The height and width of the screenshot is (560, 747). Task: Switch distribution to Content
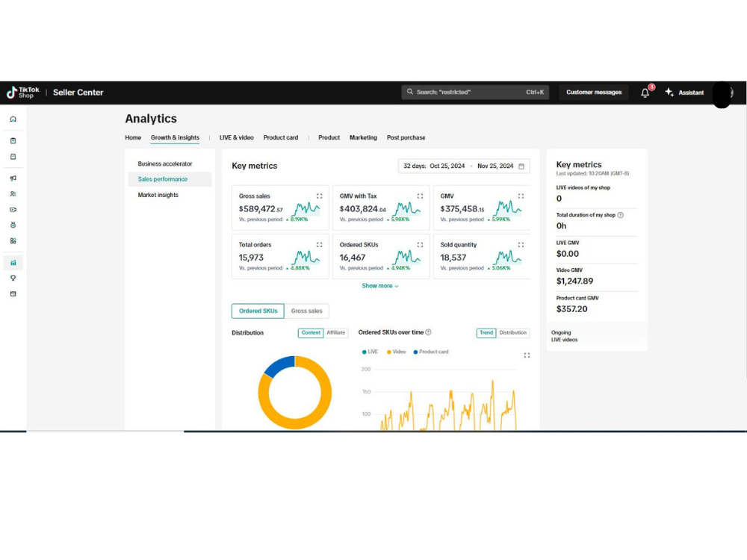tap(311, 333)
